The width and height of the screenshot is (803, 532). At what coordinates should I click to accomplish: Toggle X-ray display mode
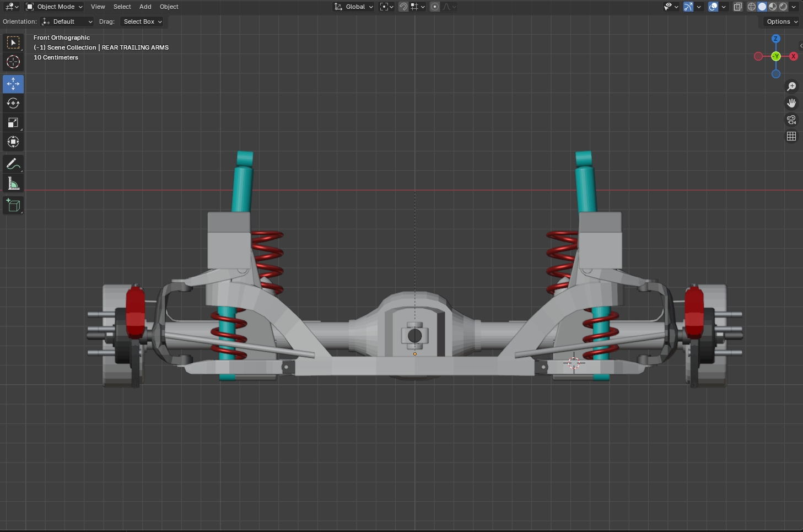[737, 7]
